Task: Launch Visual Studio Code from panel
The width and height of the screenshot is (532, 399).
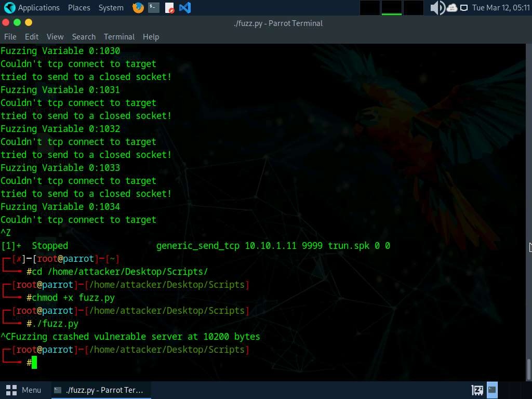Action: pyautogui.click(x=184, y=8)
